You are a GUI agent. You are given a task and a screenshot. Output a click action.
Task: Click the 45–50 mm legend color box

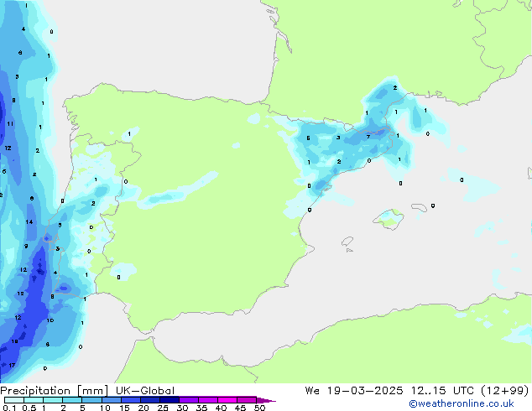point(247,400)
